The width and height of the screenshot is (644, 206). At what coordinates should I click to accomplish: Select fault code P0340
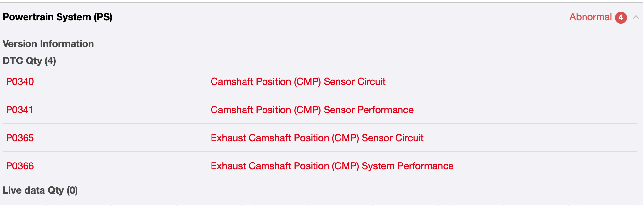click(x=20, y=82)
